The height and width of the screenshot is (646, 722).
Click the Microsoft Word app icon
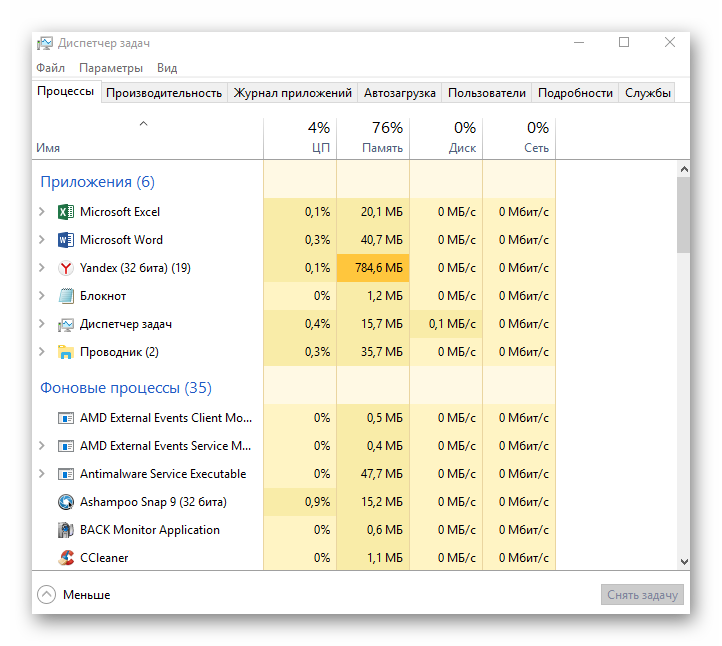(x=65, y=240)
